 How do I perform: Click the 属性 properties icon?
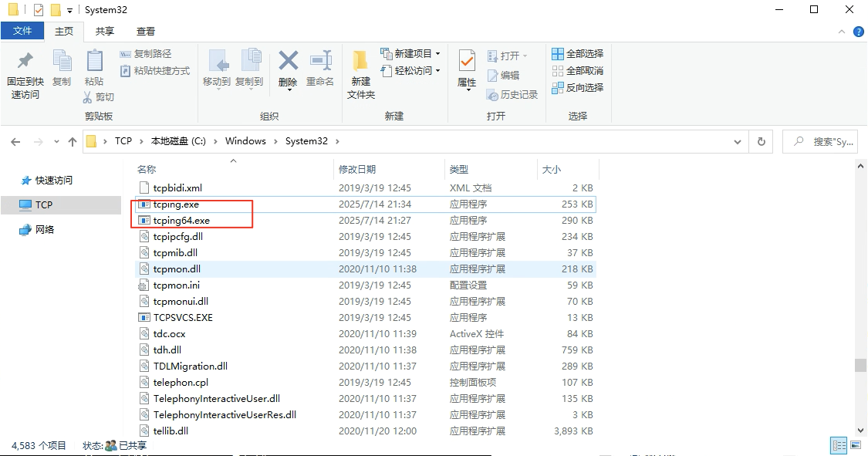467,61
